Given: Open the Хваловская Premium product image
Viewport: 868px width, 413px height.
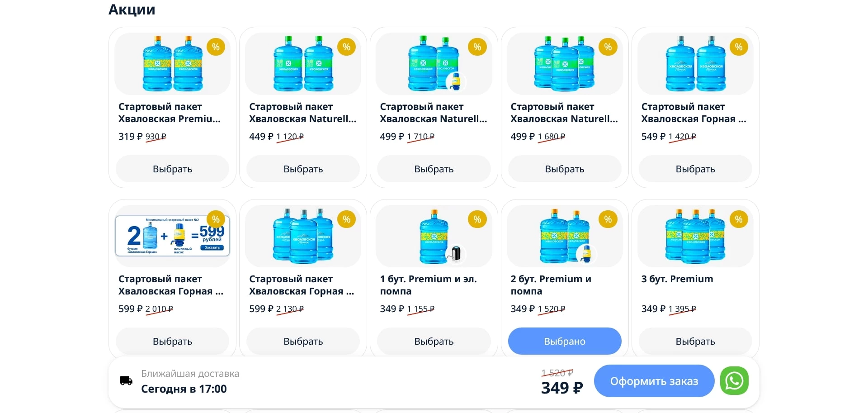Looking at the screenshot, I should pos(172,63).
